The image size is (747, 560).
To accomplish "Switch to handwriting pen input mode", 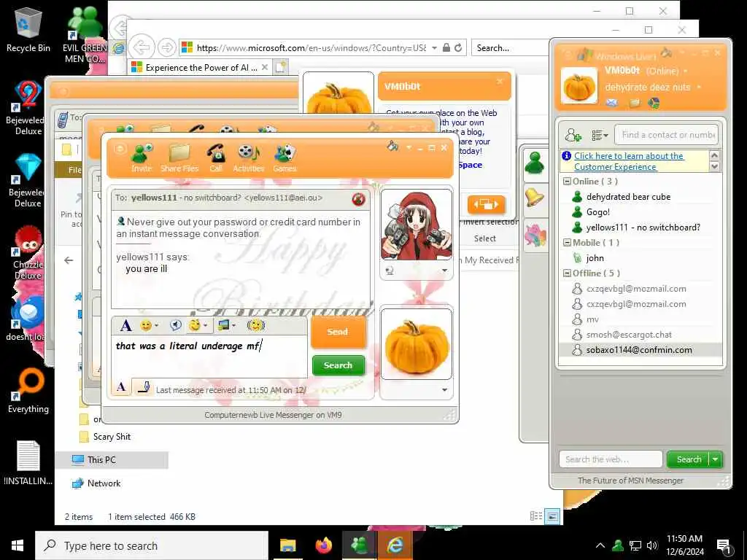I will 144,386.
